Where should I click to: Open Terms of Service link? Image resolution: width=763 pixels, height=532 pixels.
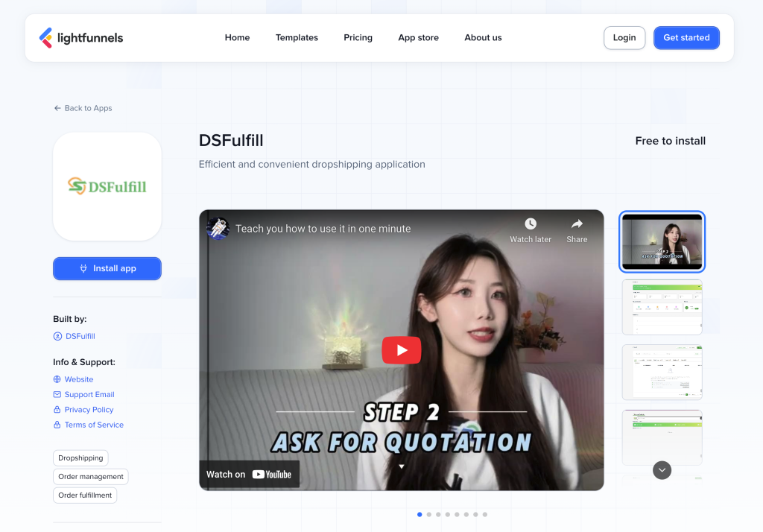click(94, 425)
